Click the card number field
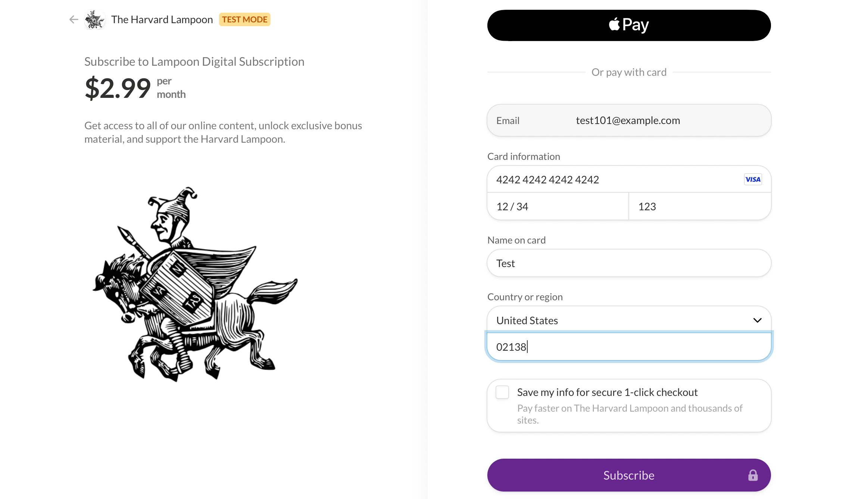868x499 pixels. coord(612,180)
